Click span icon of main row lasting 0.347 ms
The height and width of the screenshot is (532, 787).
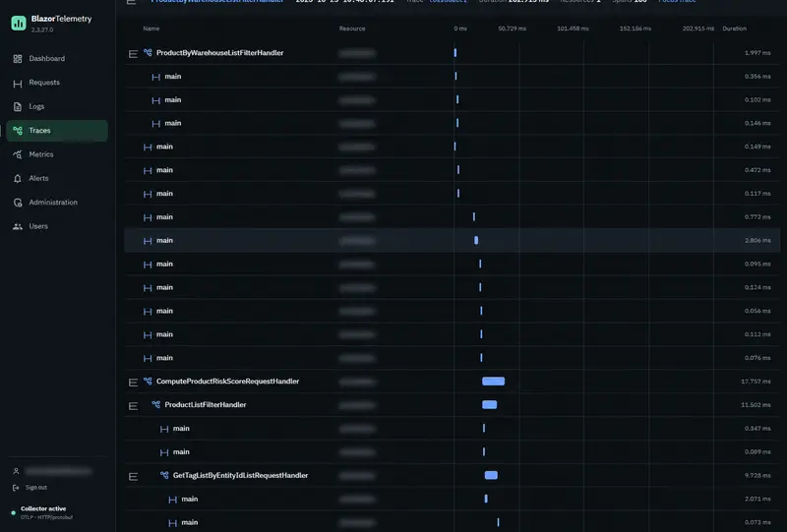[x=164, y=429]
